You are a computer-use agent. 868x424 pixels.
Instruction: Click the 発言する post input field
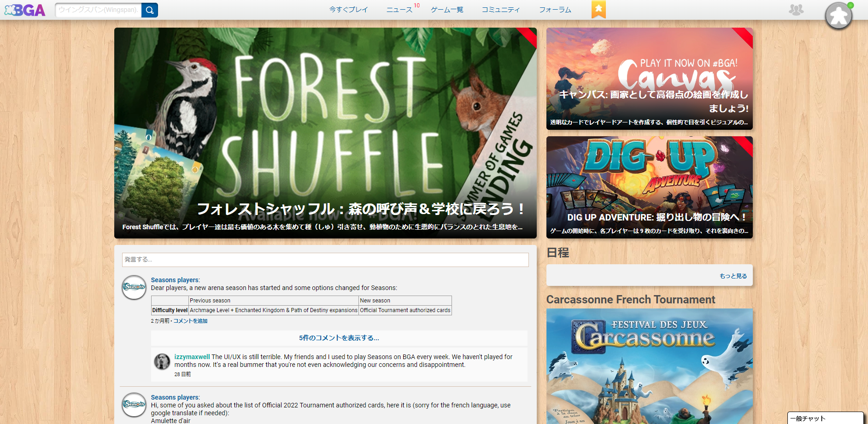point(325,260)
